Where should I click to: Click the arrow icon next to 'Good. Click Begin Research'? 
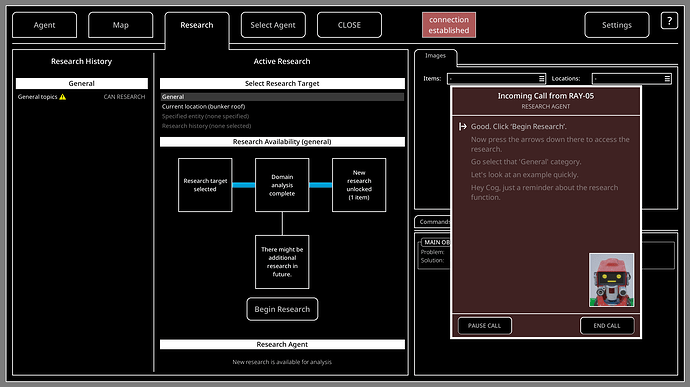(462, 126)
